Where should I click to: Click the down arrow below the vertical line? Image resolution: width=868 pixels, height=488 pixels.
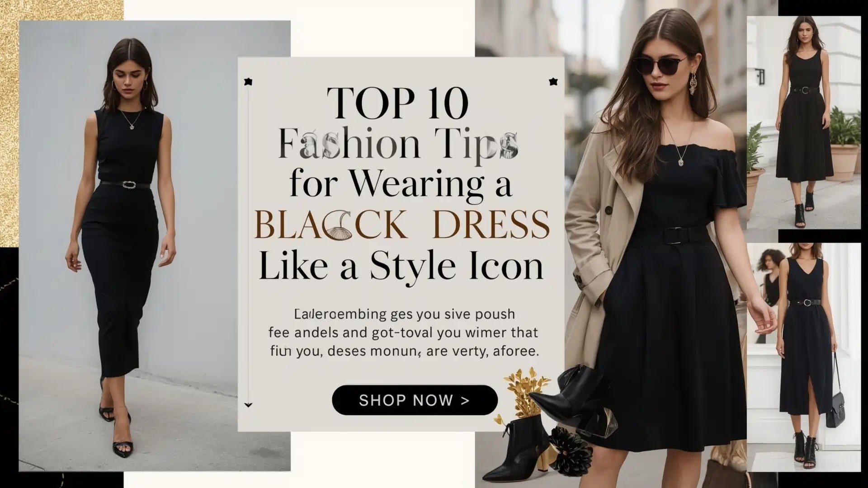tap(248, 405)
